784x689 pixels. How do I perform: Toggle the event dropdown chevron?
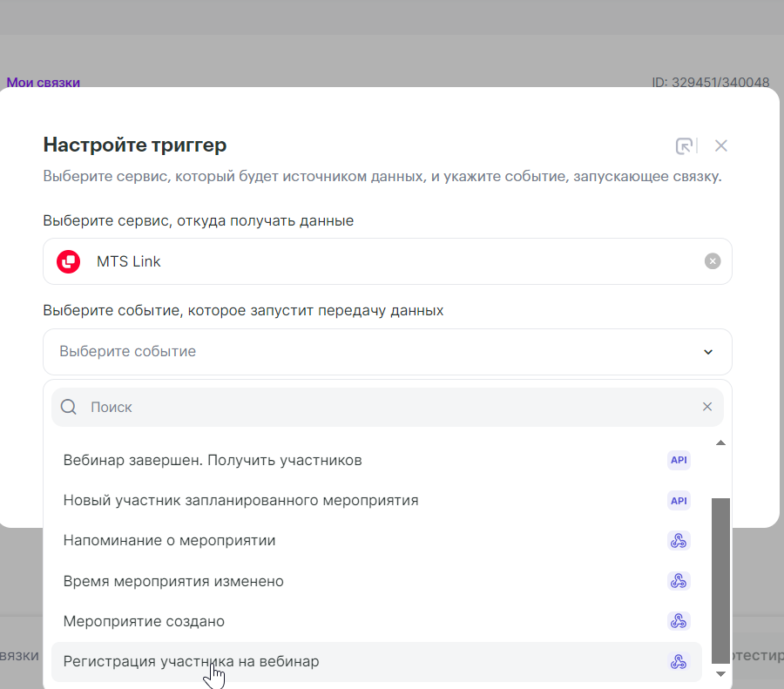(x=708, y=352)
